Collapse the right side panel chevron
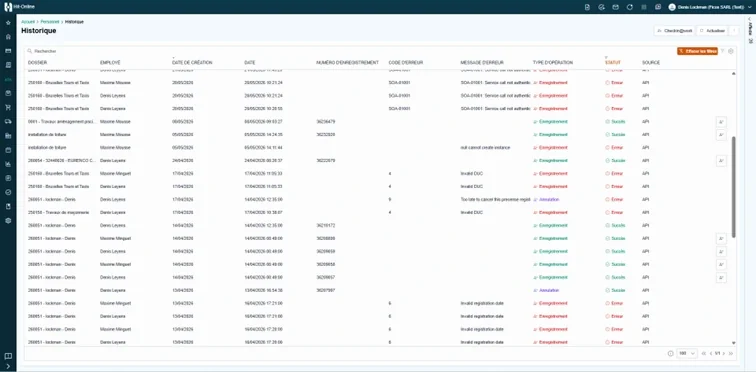 (750, 19)
